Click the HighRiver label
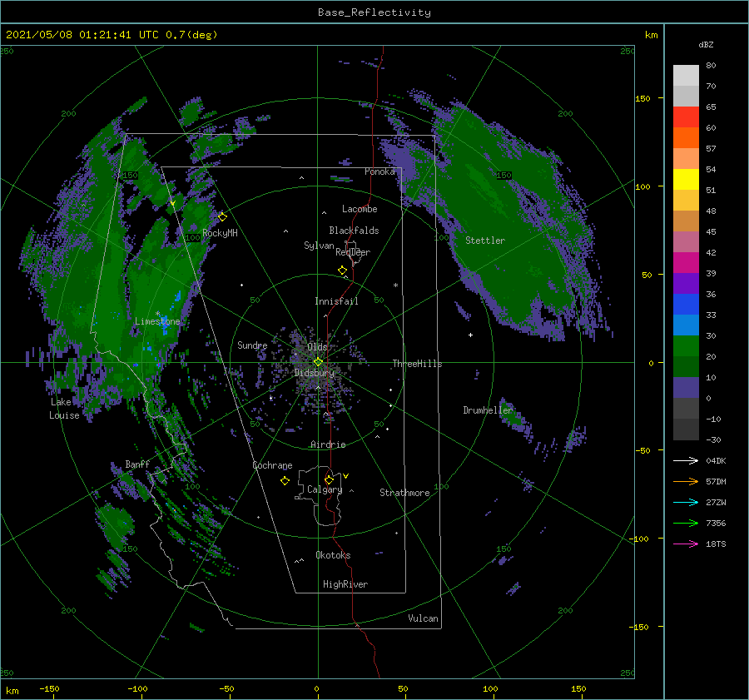The width and height of the screenshot is (749, 700). pyautogui.click(x=345, y=584)
